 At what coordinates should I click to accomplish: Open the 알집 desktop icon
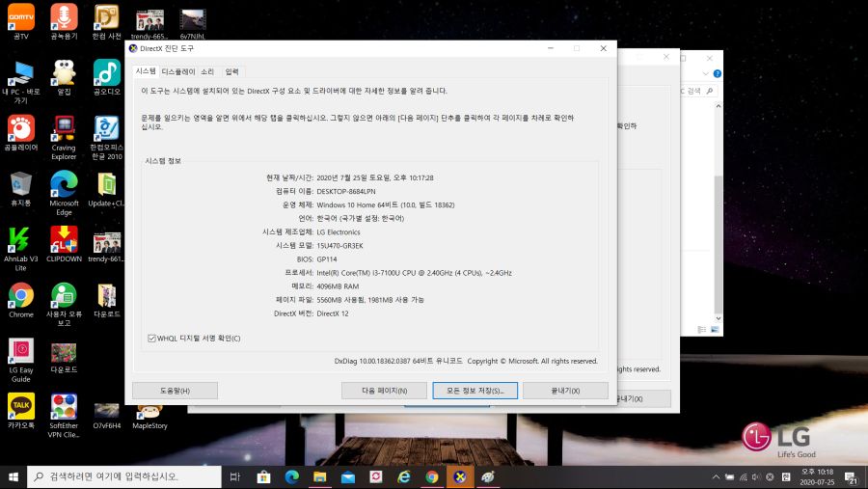(65, 77)
